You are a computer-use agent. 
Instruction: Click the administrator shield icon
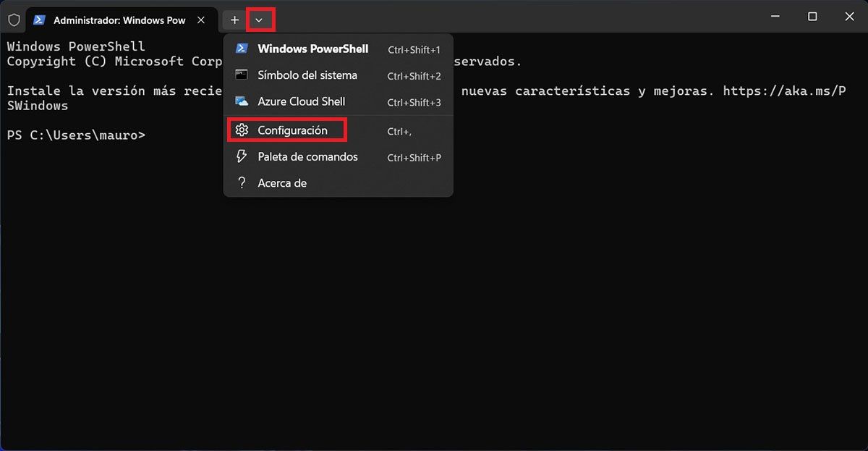[14, 20]
